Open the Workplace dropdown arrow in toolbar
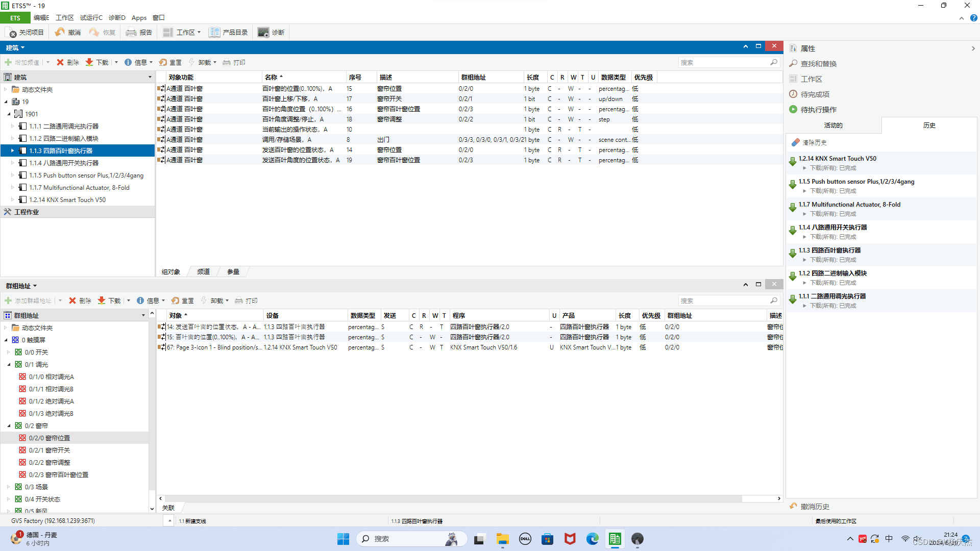Screen dimensions: 980x551 199,33
